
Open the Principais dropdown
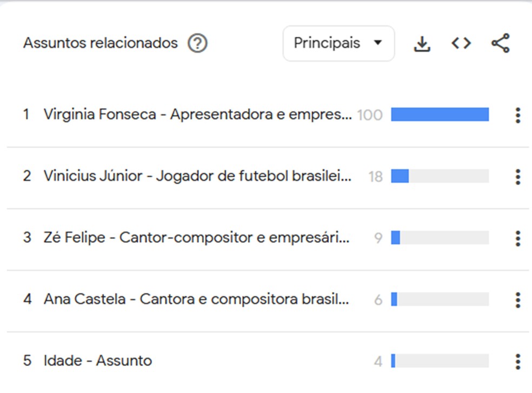point(338,43)
